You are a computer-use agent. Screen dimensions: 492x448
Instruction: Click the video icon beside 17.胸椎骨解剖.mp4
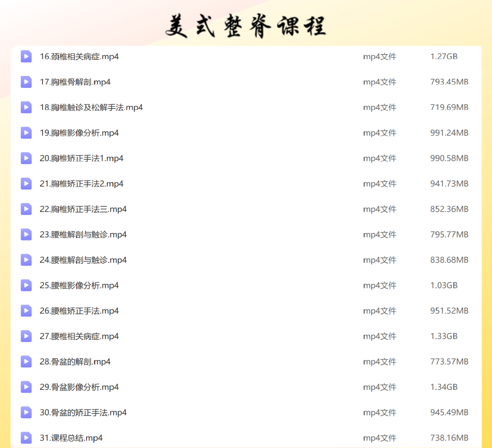[x=26, y=82]
